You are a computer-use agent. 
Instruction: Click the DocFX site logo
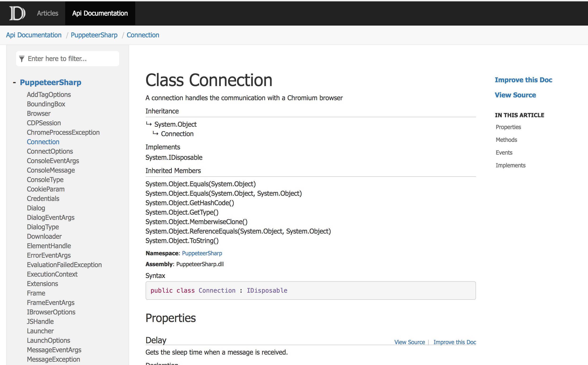point(17,13)
